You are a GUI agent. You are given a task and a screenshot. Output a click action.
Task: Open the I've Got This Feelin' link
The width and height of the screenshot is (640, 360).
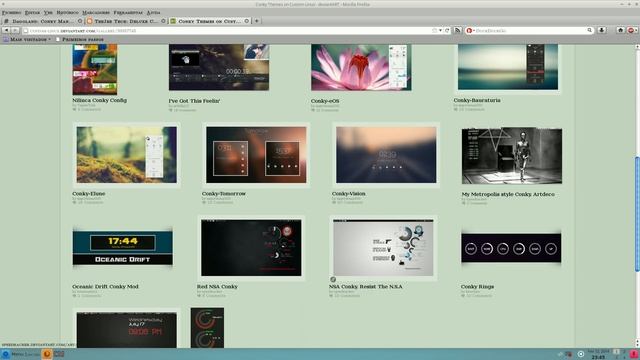point(194,101)
